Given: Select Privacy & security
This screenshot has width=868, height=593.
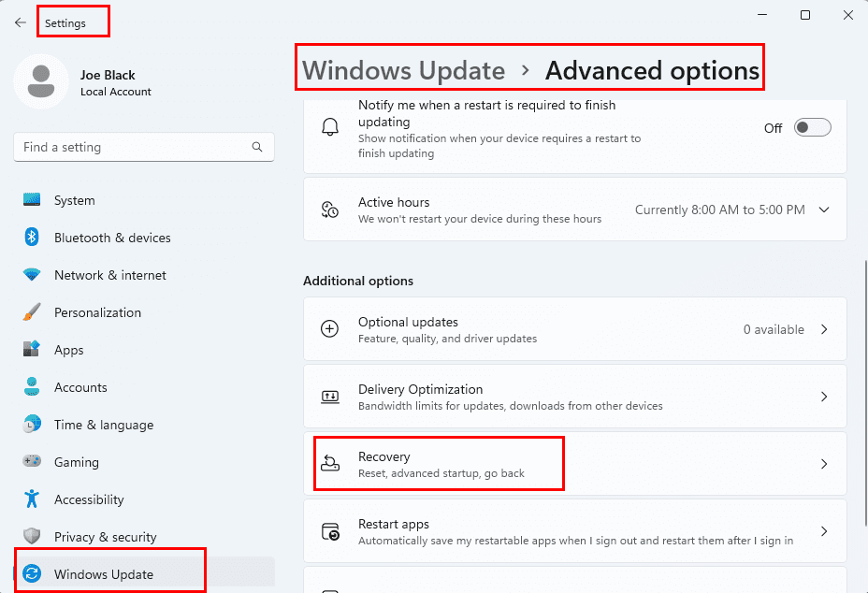Looking at the screenshot, I should pos(144,536).
